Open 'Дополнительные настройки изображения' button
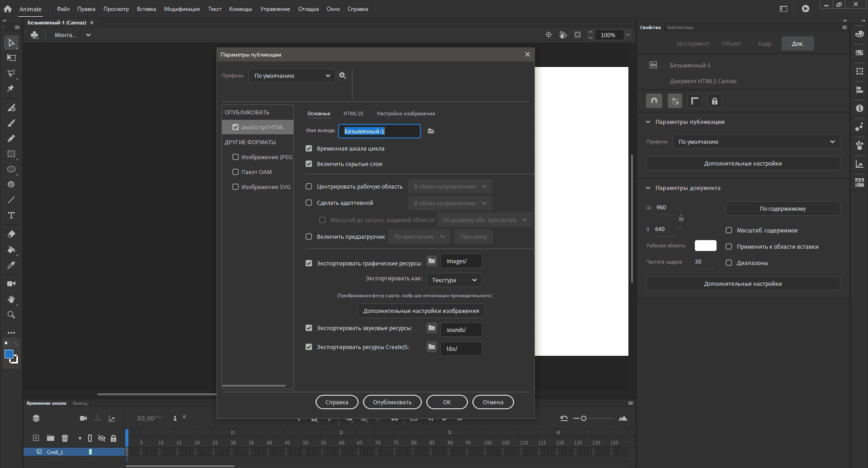 point(421,311)
